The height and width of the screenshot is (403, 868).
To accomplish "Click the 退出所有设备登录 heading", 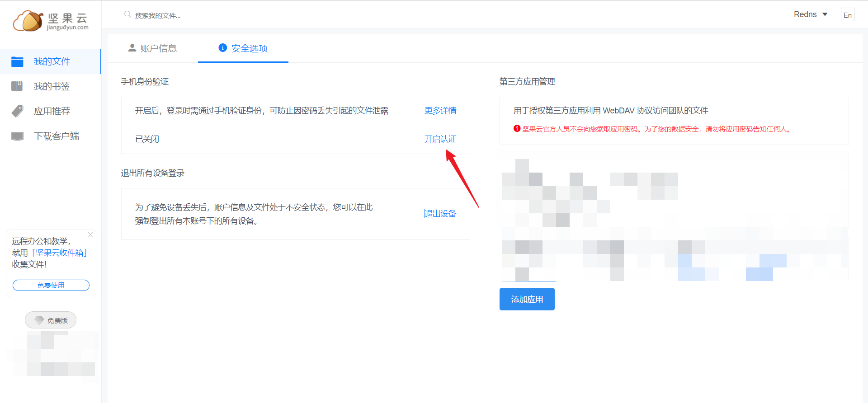I will (153, 173).
